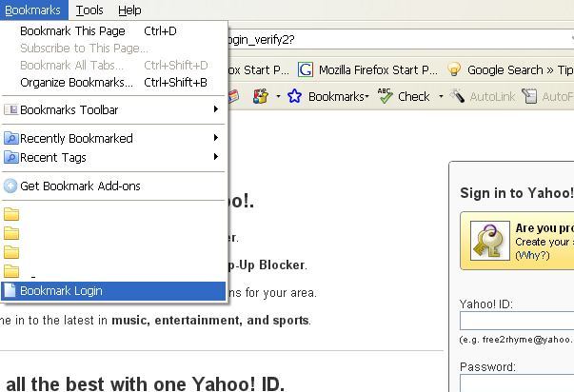Click the AutoLink wand icon
Image resolution: width=574 pixels, height=392 pixels.
[457, 96]
